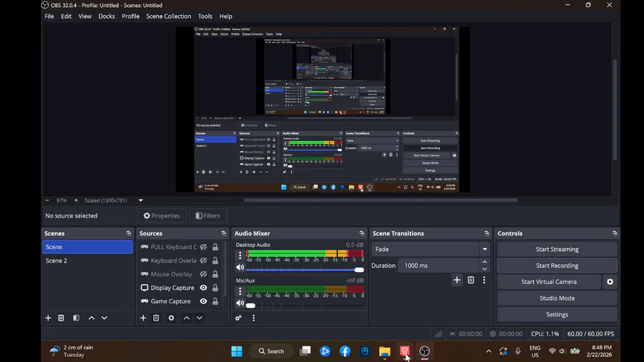
Task: Add a new source with the plus icon
Action: (143, 318)
